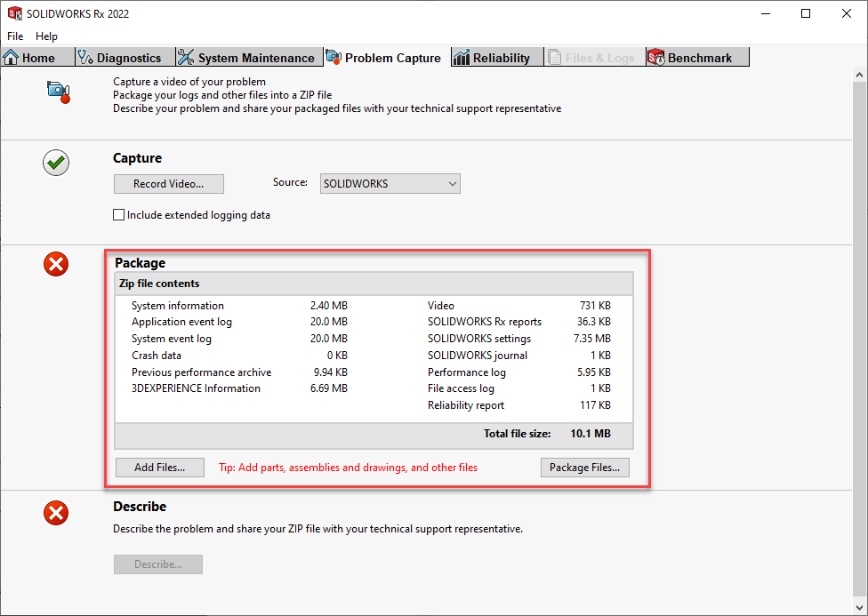The width and height of the screenshot is (868, 616).
Task: Click the green checkmark Capture status icon
Action: point(56,163)
